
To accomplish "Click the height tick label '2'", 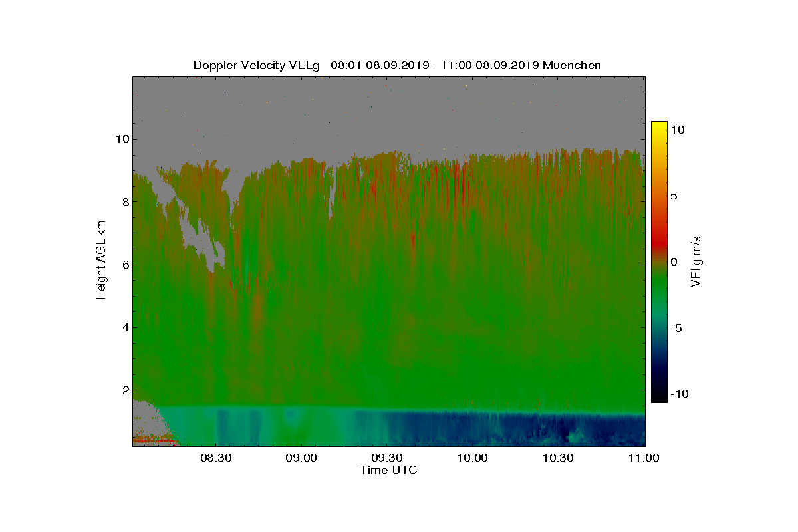I will (124, 390).
